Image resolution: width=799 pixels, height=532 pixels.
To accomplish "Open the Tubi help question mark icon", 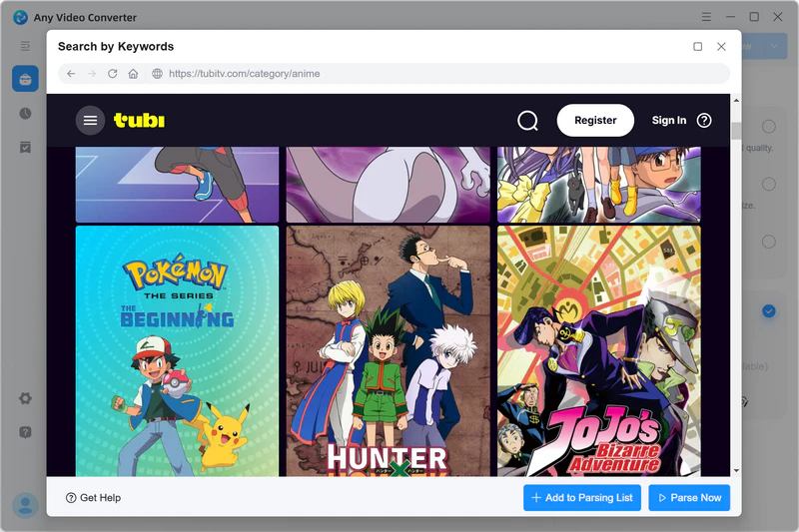I will point(704,120).
